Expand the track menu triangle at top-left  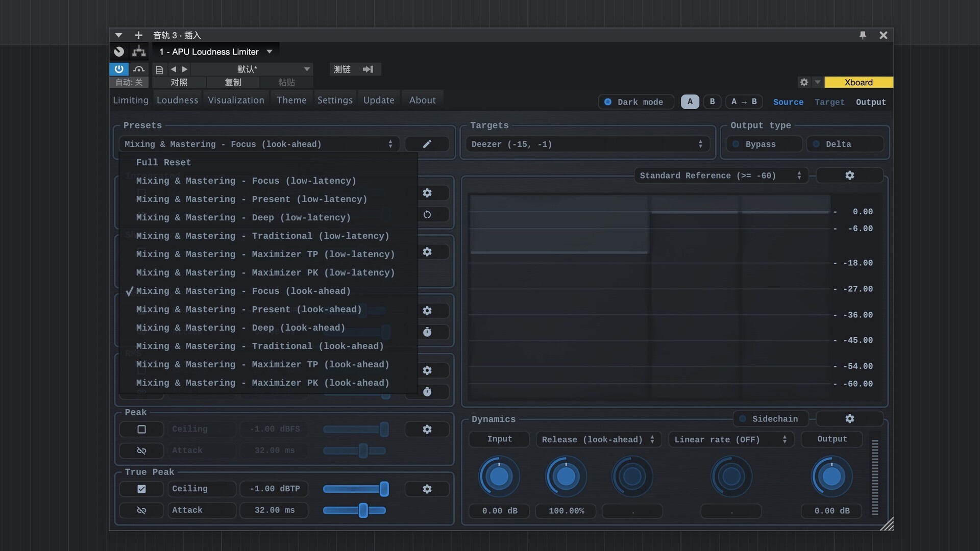118,35
